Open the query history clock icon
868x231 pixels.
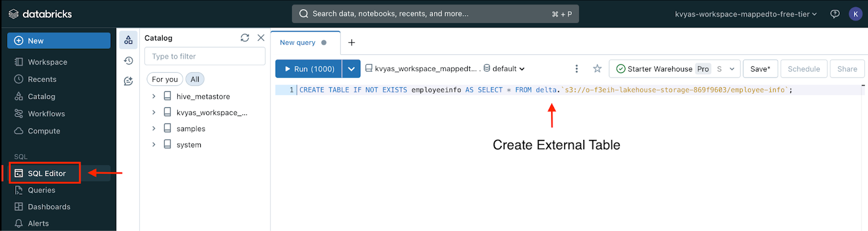pos(129,61)
